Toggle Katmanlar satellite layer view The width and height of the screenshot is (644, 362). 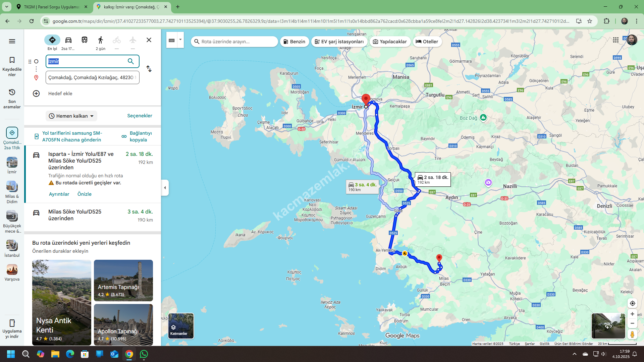181,326
